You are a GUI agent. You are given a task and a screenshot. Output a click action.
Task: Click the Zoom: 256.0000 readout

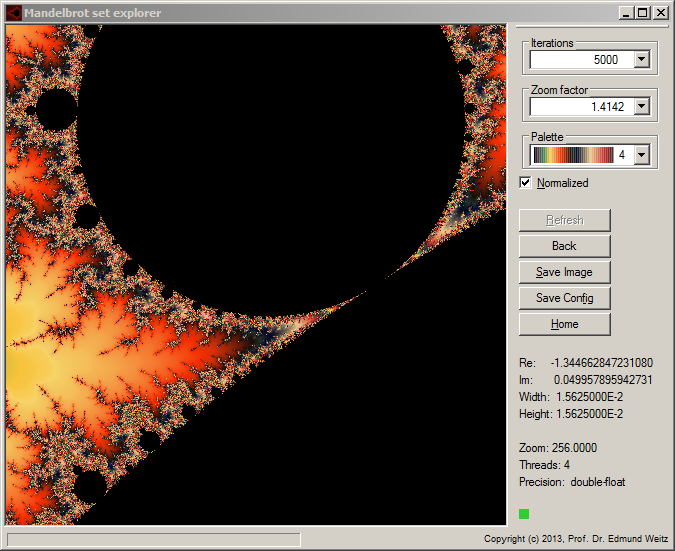(558, 448)
